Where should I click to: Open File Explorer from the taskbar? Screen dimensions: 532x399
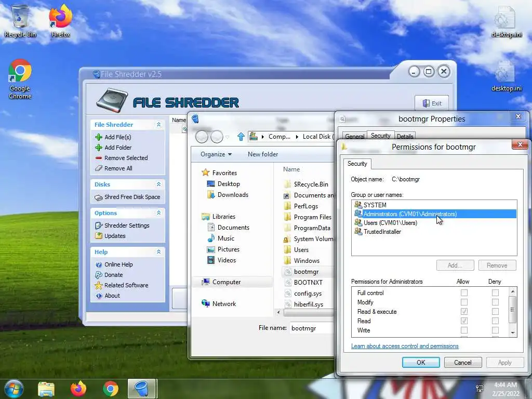click(x=46, y=389)
